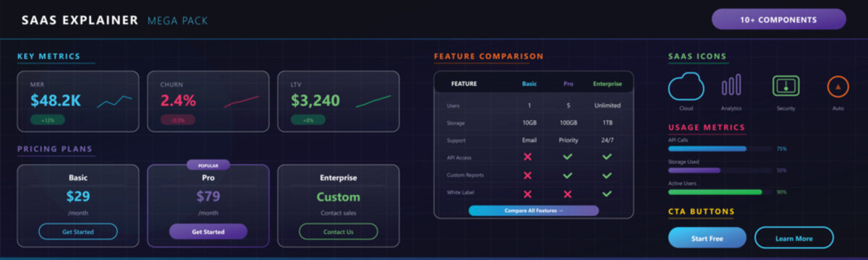Click the $48.2K MRR value
The width and height of the screenshot is (868, 260).
point(56,100)
